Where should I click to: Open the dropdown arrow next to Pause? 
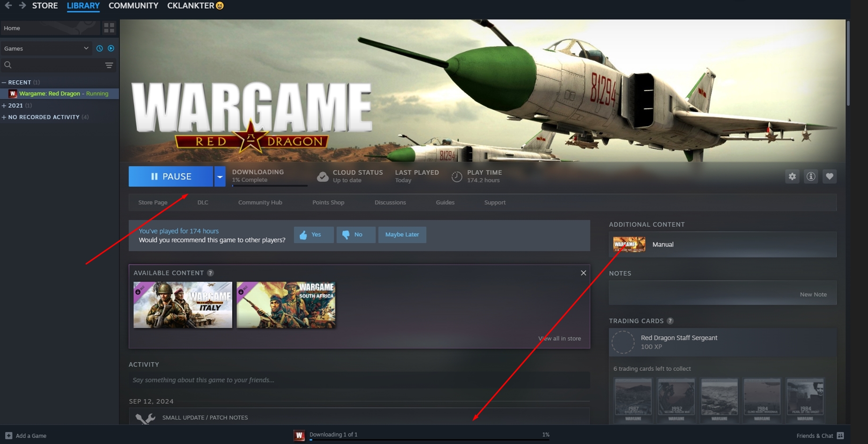coord(220,176)
